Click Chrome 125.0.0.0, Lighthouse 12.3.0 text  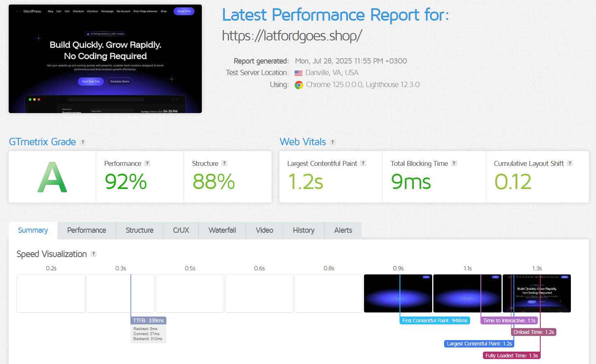tap(363, 85)
